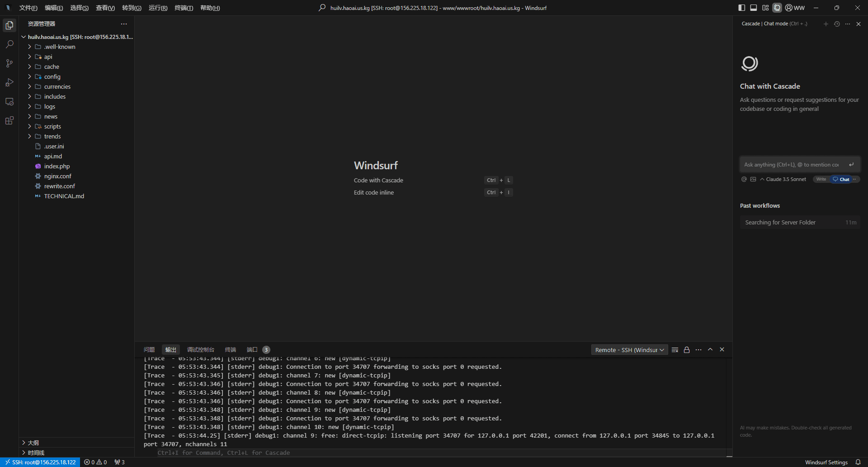Open the index.php file

pyautogui.click(x=77, y=166)
